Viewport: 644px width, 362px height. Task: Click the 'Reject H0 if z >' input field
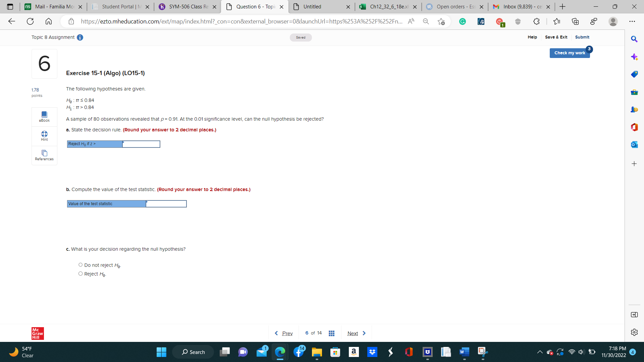141,144
